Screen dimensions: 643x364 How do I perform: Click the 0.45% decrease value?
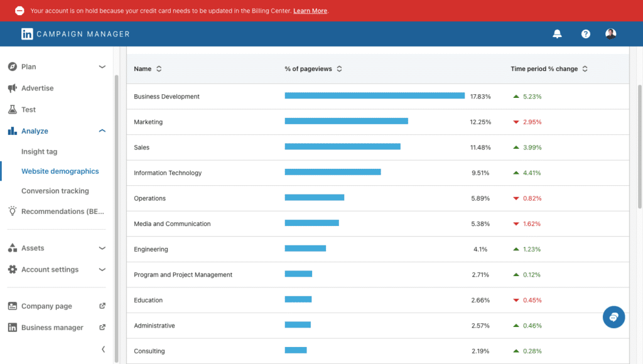point(532,300)
